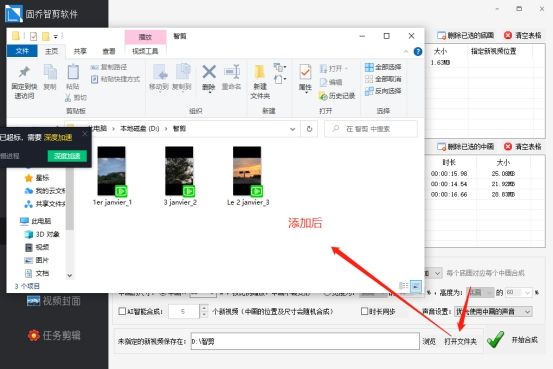Click 编辑 in the open group
Screen dimensions: 553x369
(331, 82)
